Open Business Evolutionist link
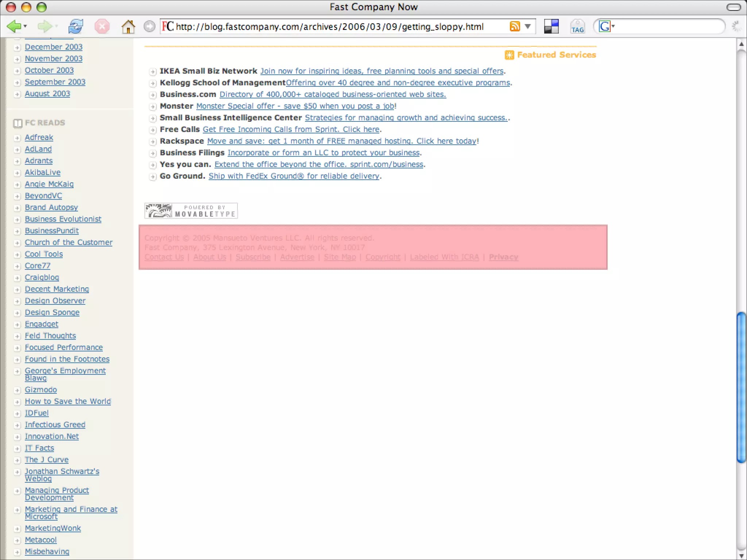The height and width of the screenshot is (560, 747). pos(63,219)
